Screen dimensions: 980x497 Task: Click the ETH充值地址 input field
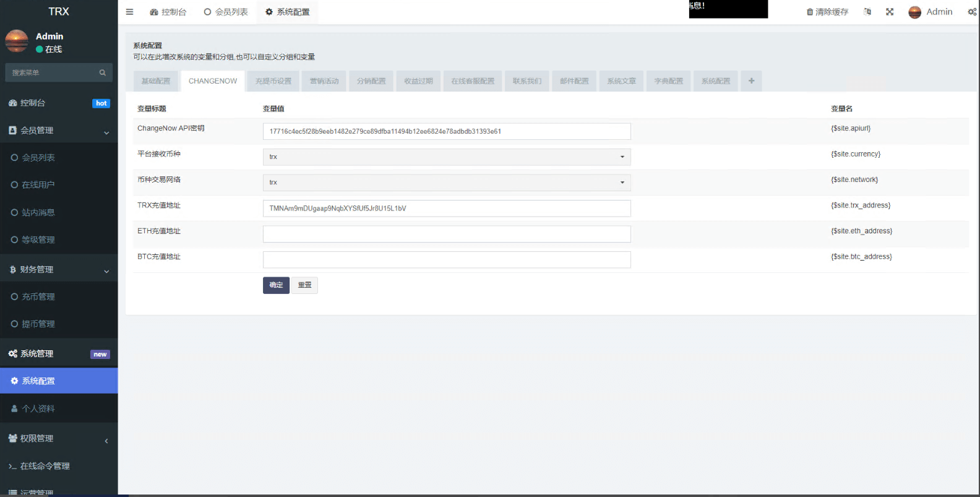(x=446, y=234)
